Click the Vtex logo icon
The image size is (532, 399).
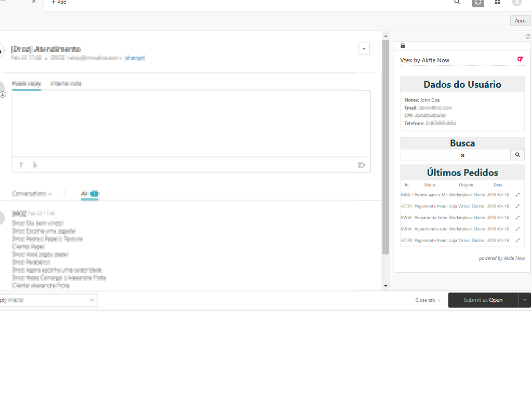point(520,60)
